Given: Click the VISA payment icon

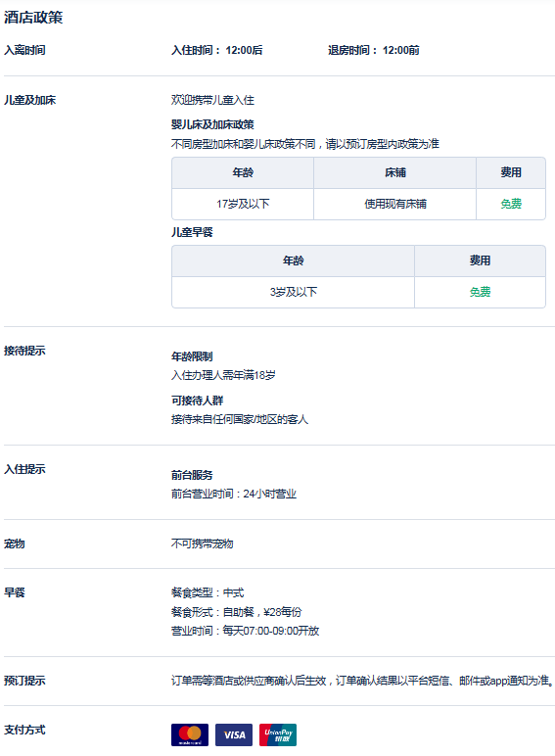Looking at the screenshot, I should point(234,734).
